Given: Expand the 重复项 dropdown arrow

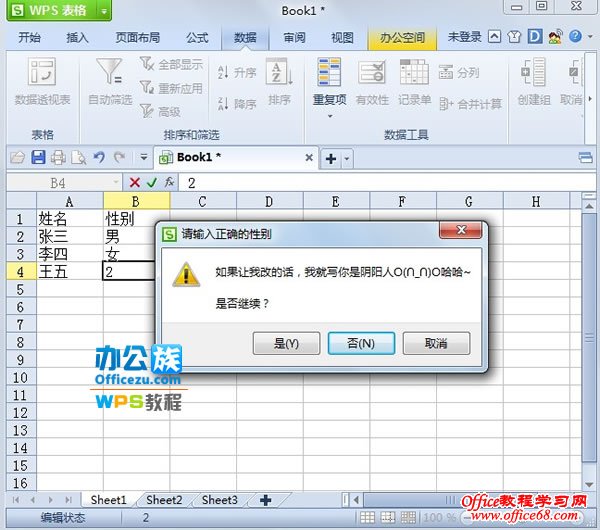Looking at the screenshot, I should (330, 116).
